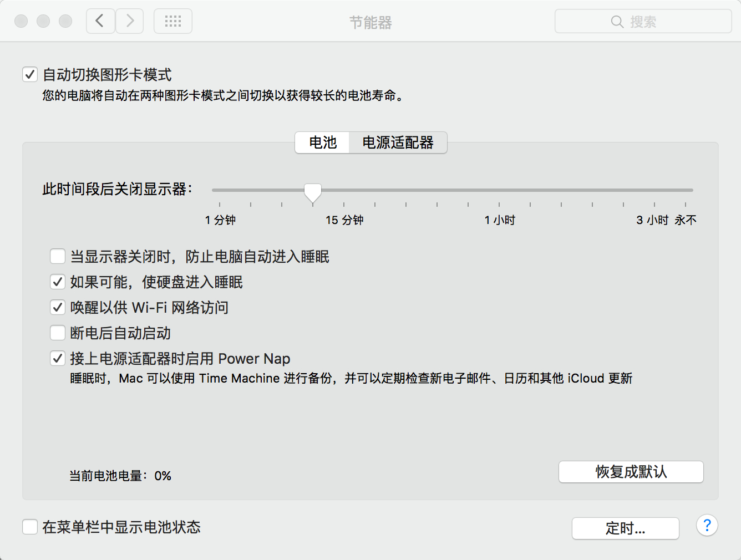Enable 当显示器关闭时防止电脑自动进入睡眠 checkbox

pos(58,256)
